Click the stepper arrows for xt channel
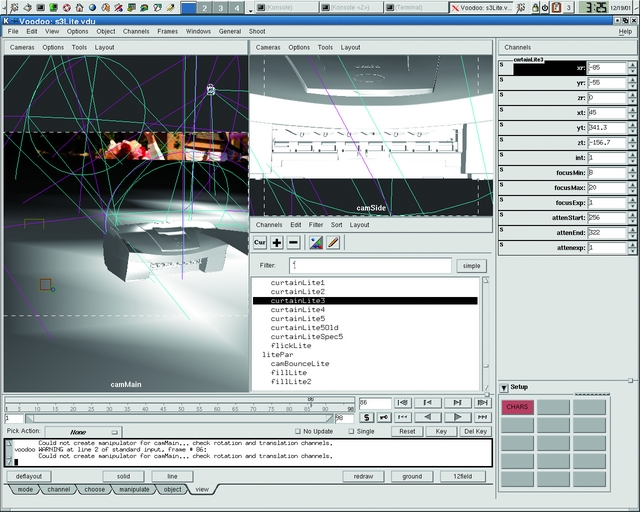 click(x=632, y=113)
